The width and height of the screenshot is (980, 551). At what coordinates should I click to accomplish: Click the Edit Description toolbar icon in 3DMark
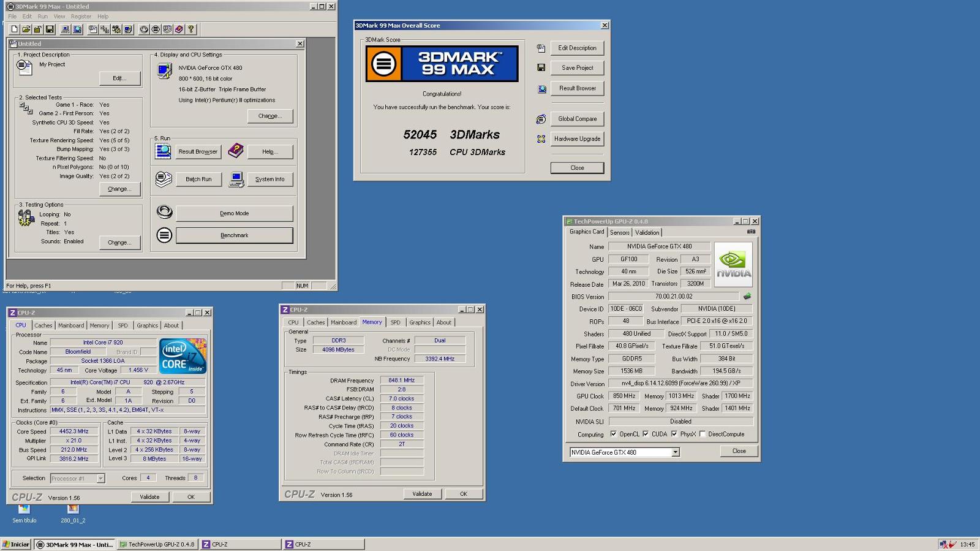pos(92,29)
